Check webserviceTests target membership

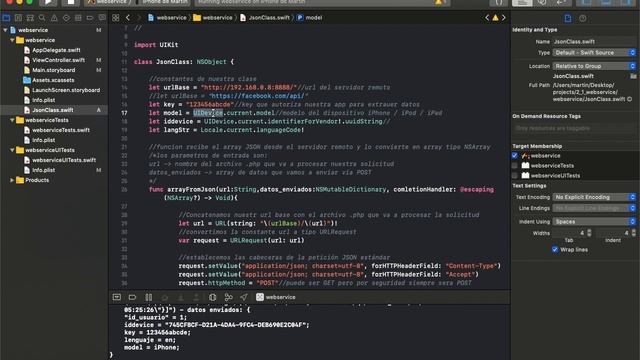coord(515,165)
